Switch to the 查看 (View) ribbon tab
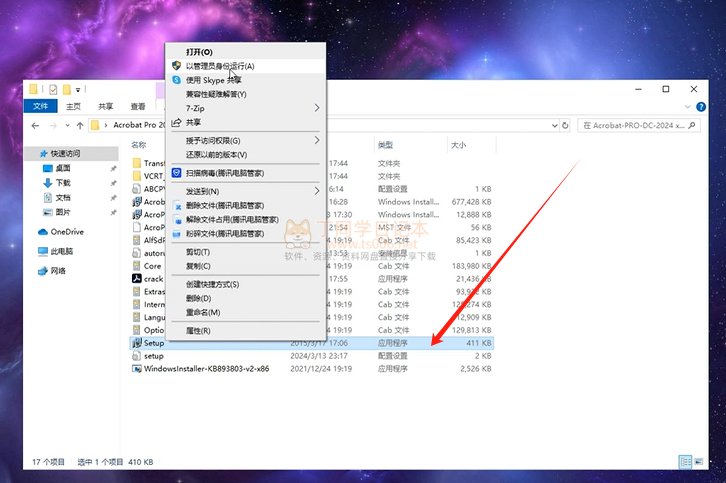 click(x=138, y=107)
